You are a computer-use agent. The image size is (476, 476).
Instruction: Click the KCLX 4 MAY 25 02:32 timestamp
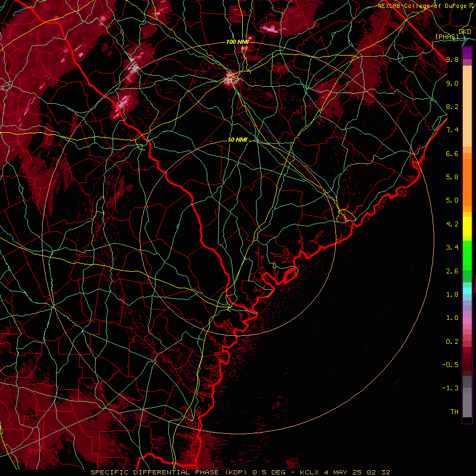tap(345, 472)
